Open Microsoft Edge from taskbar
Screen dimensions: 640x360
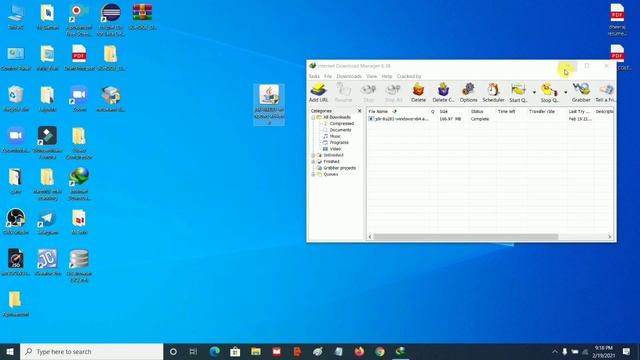click(214, 351)
